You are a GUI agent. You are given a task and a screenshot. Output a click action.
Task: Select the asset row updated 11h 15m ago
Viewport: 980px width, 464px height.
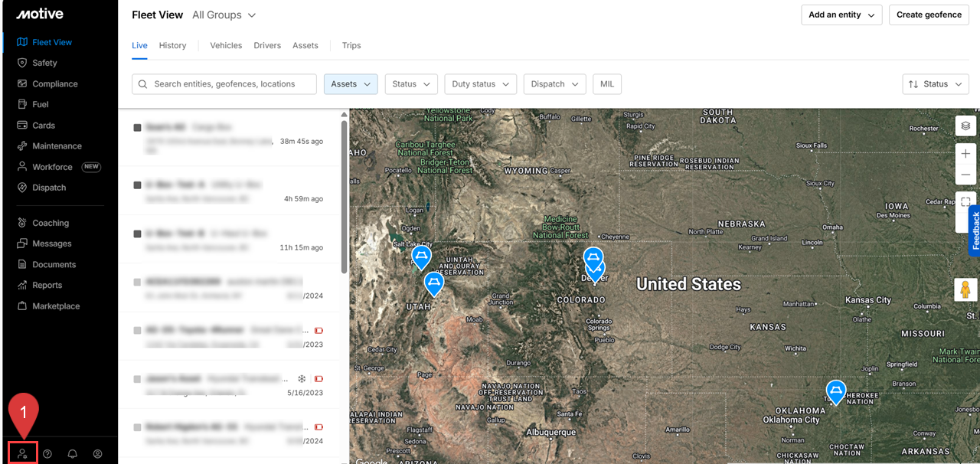point(230,240)
